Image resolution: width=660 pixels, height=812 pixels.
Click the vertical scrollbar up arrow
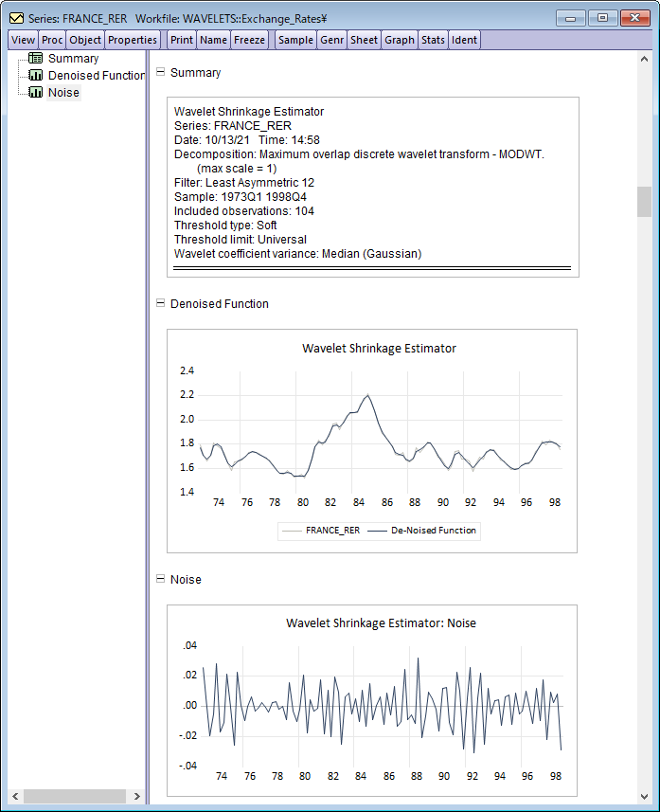tap(644, 59)
